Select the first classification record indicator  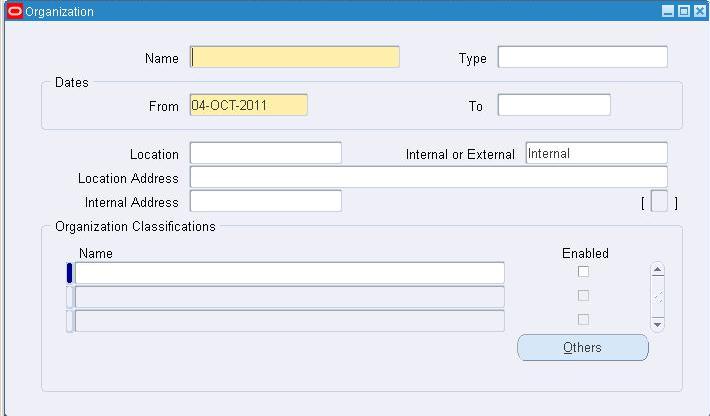coord(69,273)
